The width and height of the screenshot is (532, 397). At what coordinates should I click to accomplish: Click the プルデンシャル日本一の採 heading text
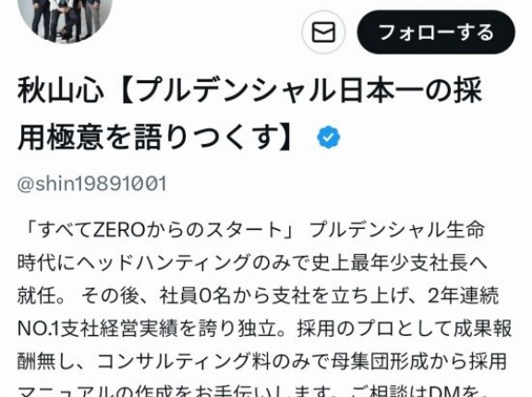(x=309, y=90)
